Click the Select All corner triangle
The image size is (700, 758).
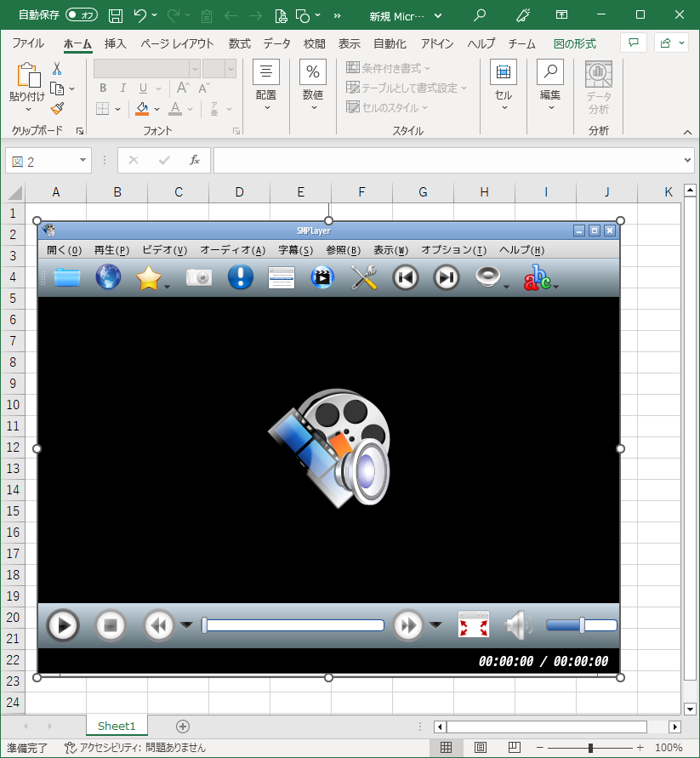[x=14, y=192]
